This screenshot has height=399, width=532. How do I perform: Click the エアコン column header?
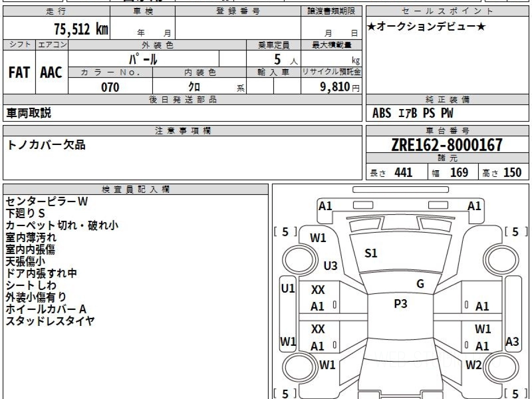coord(52,45)
